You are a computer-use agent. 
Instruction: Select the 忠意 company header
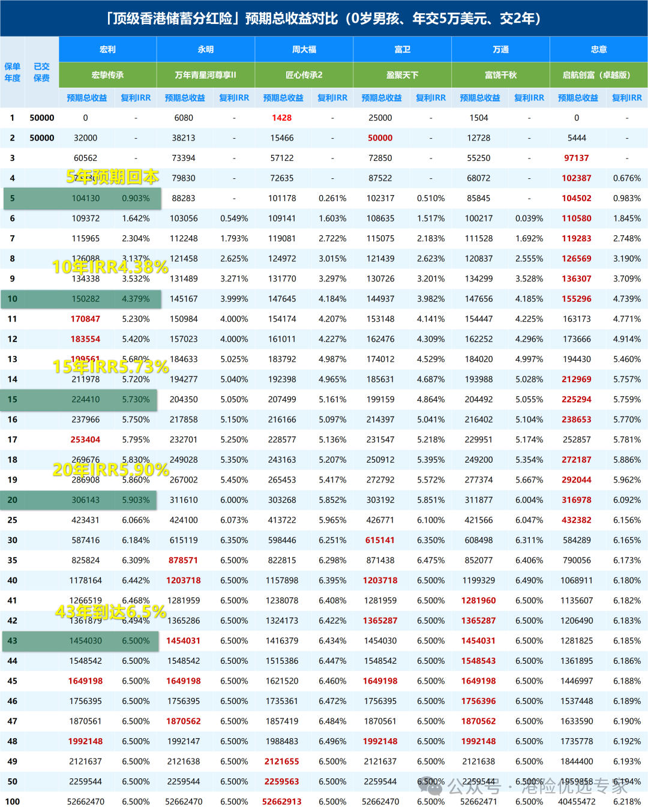click(599, 49)
